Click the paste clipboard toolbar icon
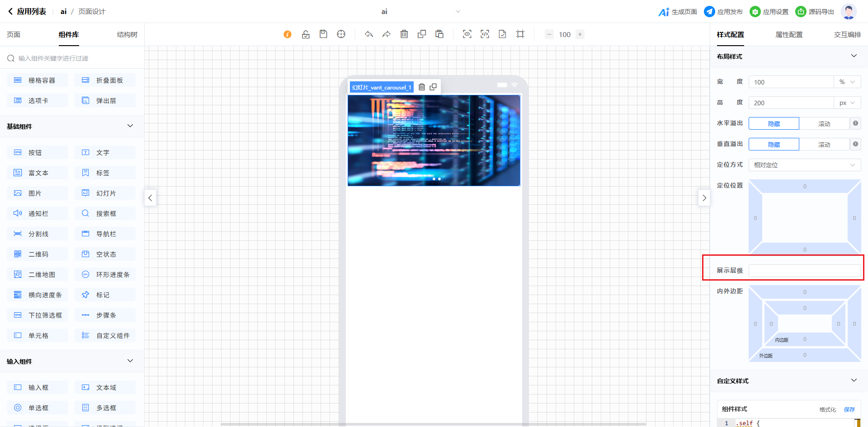Screen dimensions: 868x427 pyautogui.click(x=439, y=34)
